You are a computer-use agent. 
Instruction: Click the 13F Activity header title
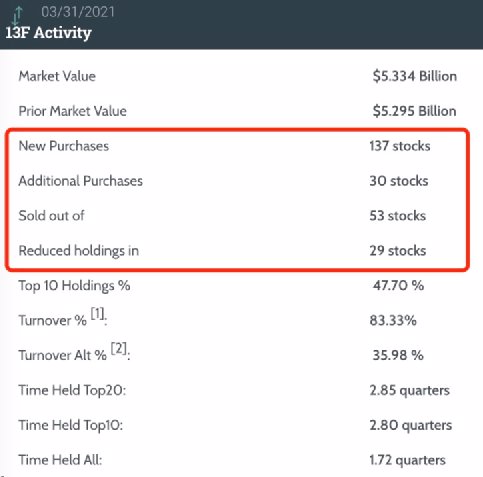pyautogui.click(x=48, y=33)
